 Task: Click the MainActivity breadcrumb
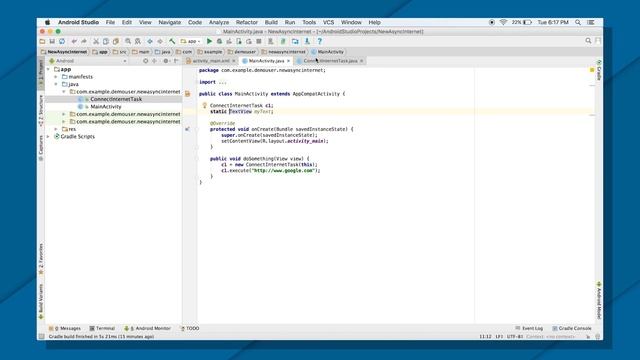point(328,52)
